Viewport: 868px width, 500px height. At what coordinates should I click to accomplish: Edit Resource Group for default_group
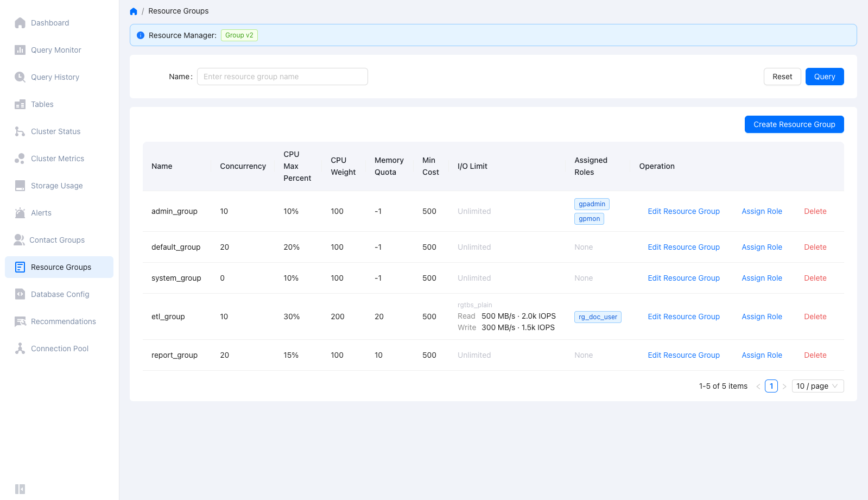point(683,247)
